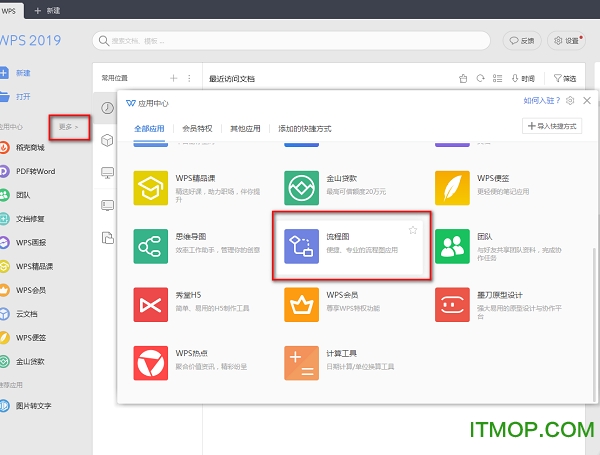Click the 如何入驻 link
This screenshot has width=600, height=455.
point(539,101)
